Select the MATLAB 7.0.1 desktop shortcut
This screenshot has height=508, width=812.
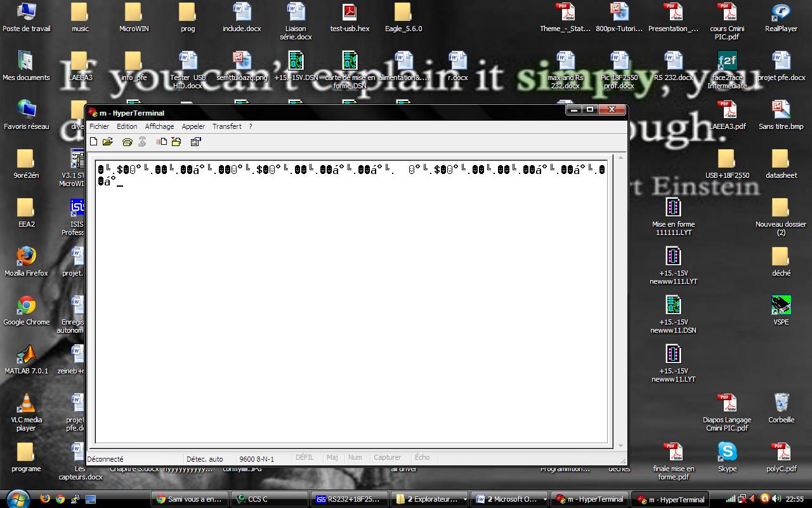pos(26,360)
